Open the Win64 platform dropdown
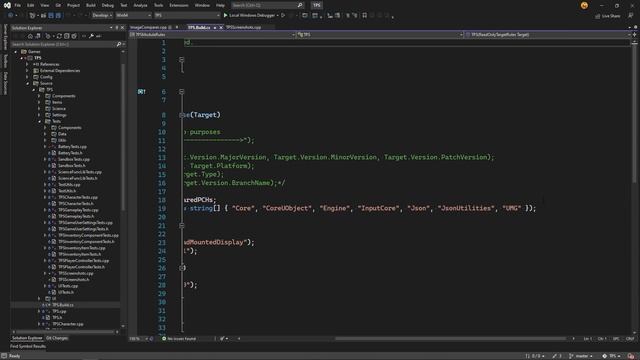Screen dimensions: 640x360 133,16
